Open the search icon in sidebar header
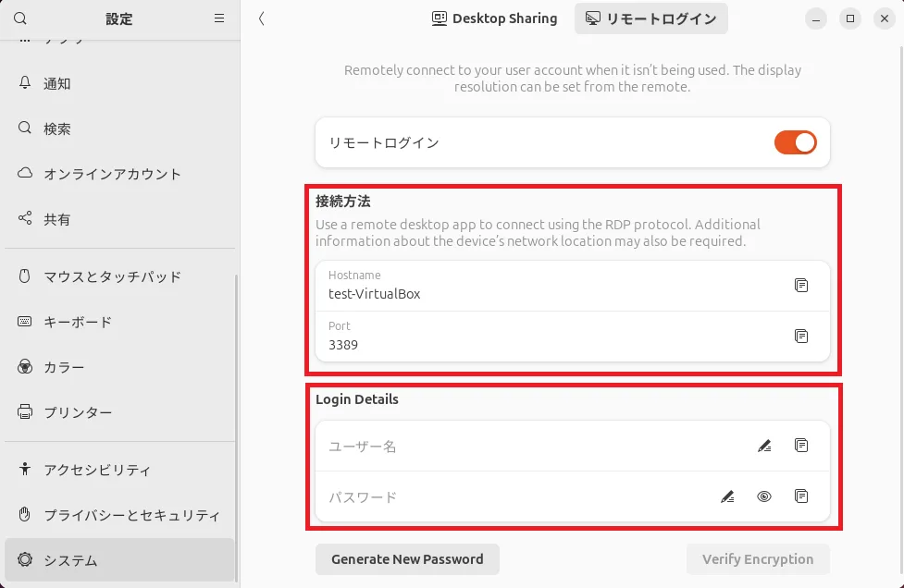904x588 pixels. 21,18
